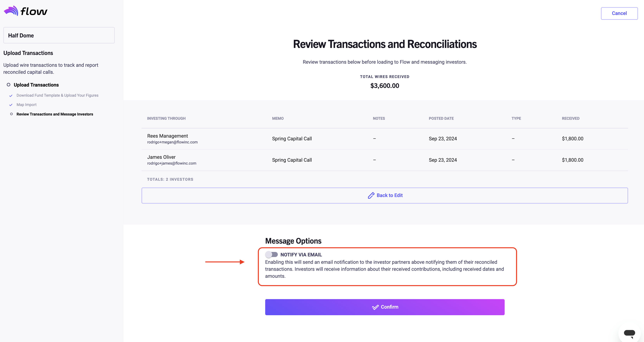Click $1,800.00 received for James Oliver
The image size is (644, 342).
[572, 160]
